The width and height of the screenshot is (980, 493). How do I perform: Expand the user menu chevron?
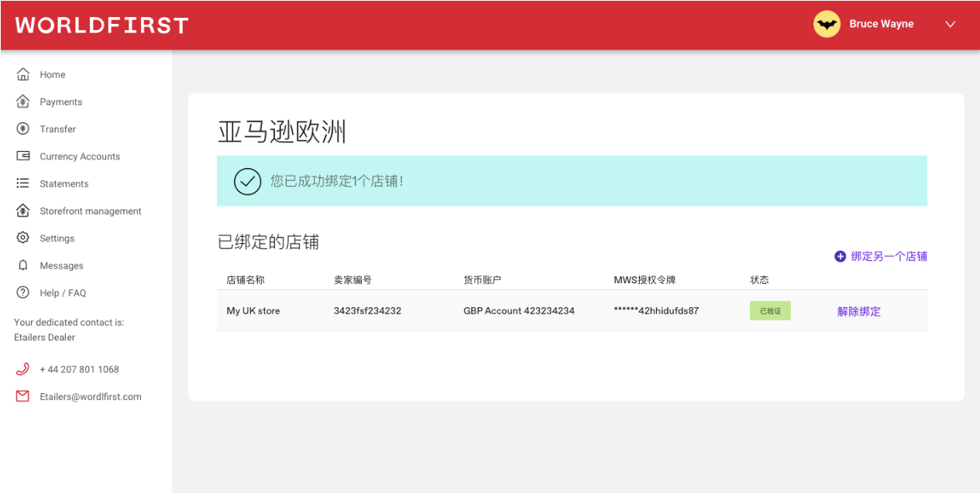(x=951, y=24)
